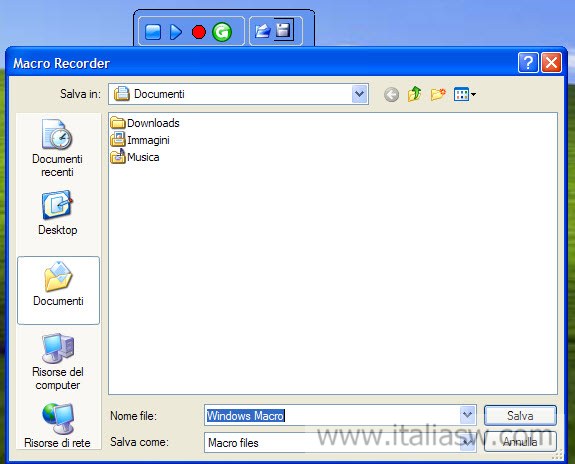Expand the Salva in Documenti dropdown
575x464 pixels.
click(359, 94)
